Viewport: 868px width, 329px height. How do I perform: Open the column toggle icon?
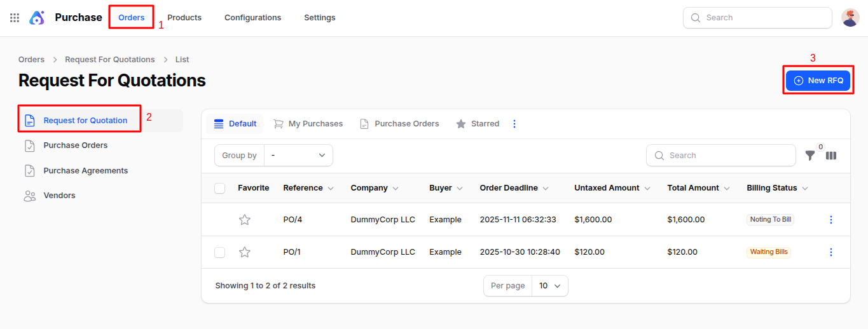click(x=831, y=156)
